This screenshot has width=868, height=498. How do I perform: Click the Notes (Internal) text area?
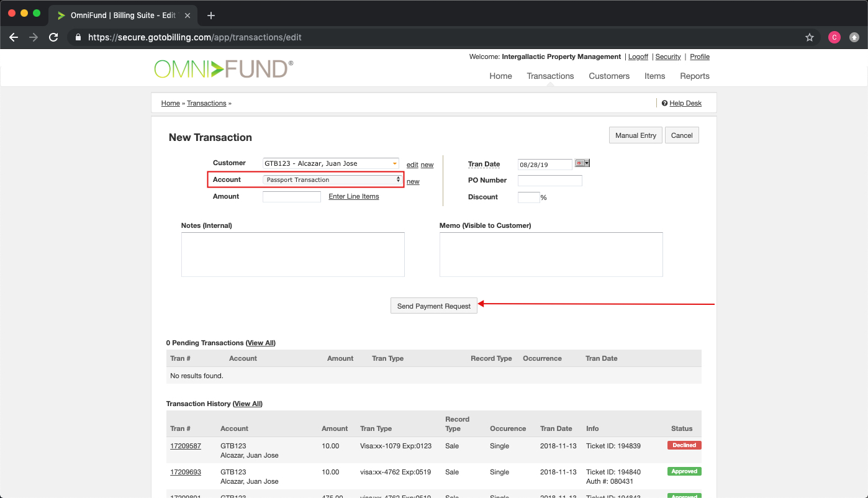(x=292, y=255)
